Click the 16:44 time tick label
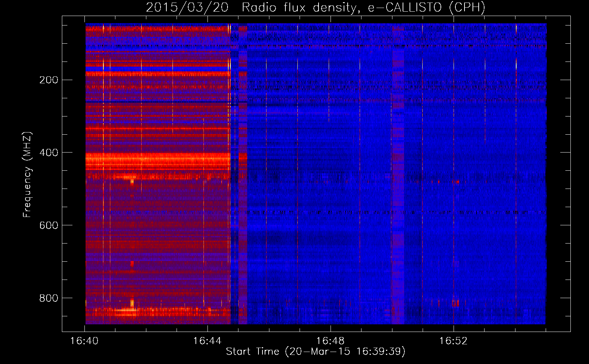The image size is (589, 364). click(207, 341)
